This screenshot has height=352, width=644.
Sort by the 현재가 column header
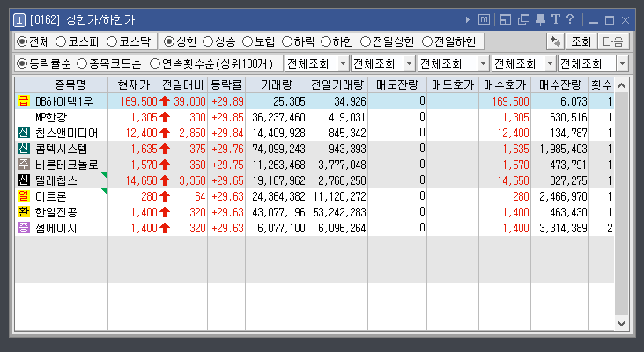[x=134, y=85]
